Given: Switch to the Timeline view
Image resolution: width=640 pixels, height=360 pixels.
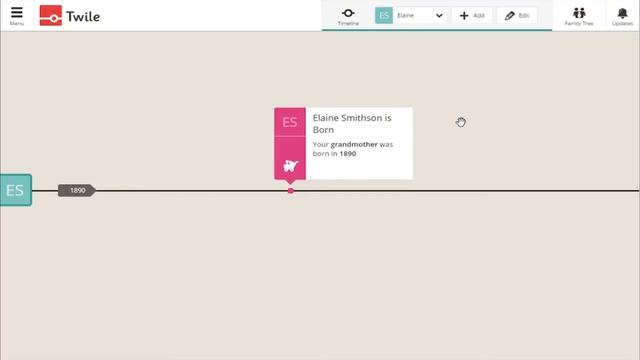Looking at the screenshot, I should [x=348, y=17].
